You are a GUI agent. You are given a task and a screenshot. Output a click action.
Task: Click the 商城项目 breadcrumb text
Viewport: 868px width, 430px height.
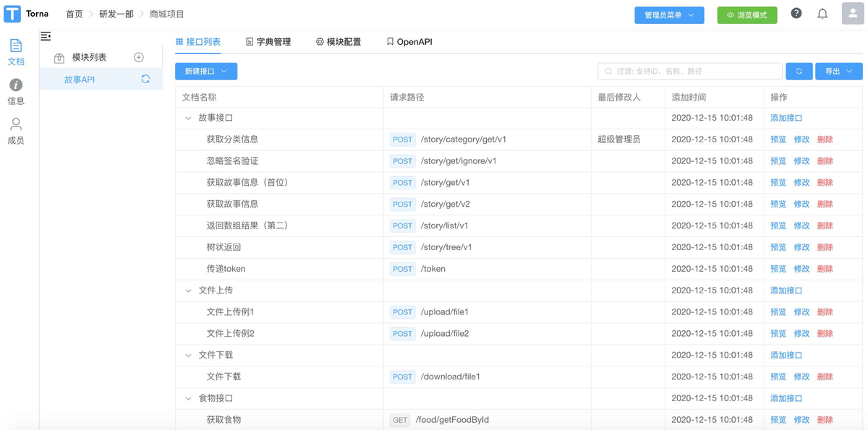[x=167, y=14]
